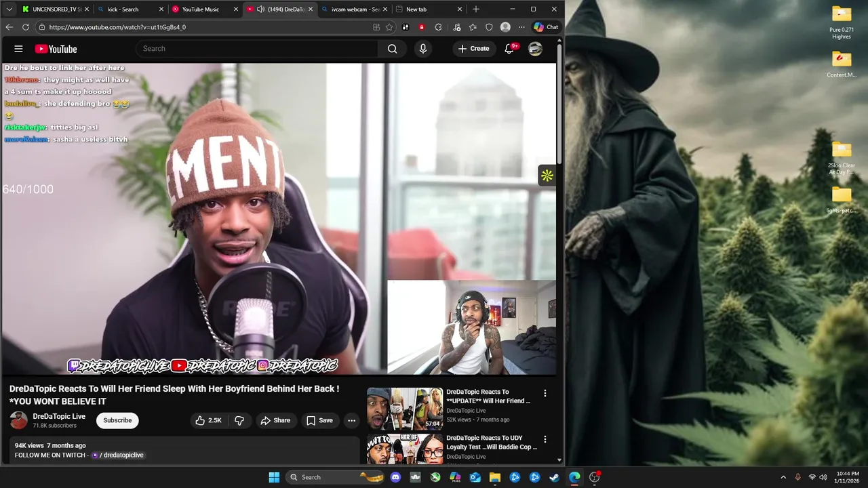The height and width of the screenshot is (488, 868).
Task: Click the video player to pause
Action: pos(279,219)
